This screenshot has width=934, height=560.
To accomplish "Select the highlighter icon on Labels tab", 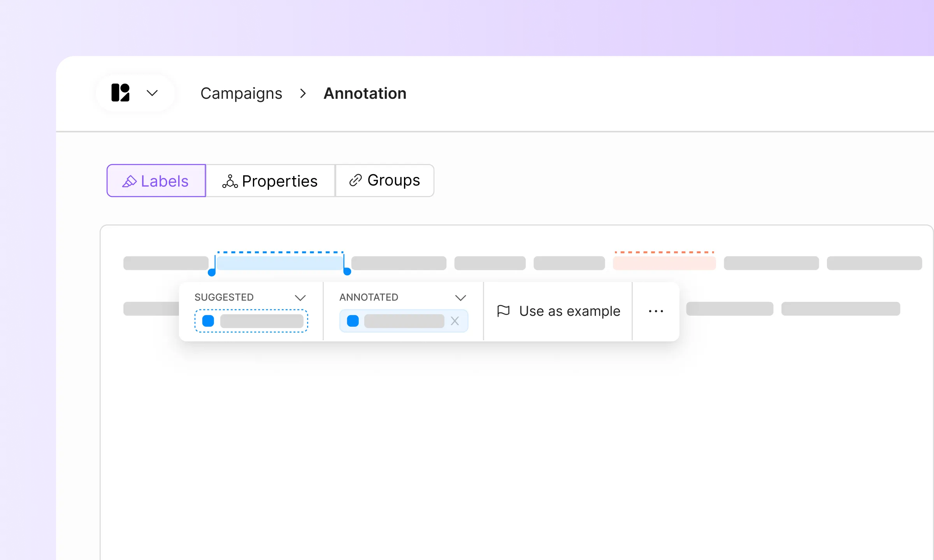I will tap(130, 180).
